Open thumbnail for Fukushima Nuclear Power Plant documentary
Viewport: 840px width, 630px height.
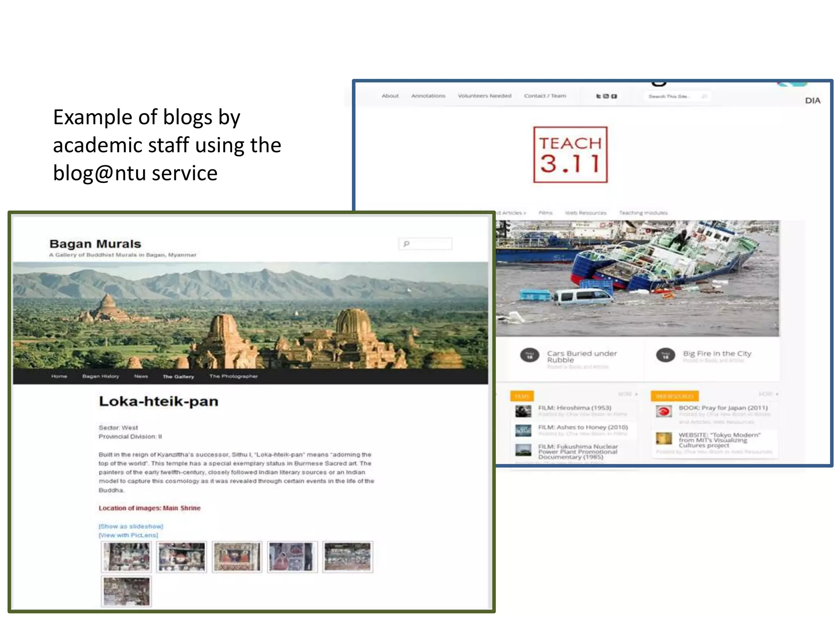click(523, 450)
